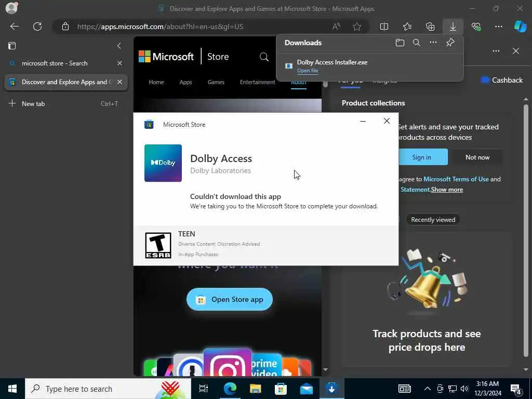The image size is (532, 399).
Task: Open Microsoft Terms of Use link
Action: pos(456,179)
